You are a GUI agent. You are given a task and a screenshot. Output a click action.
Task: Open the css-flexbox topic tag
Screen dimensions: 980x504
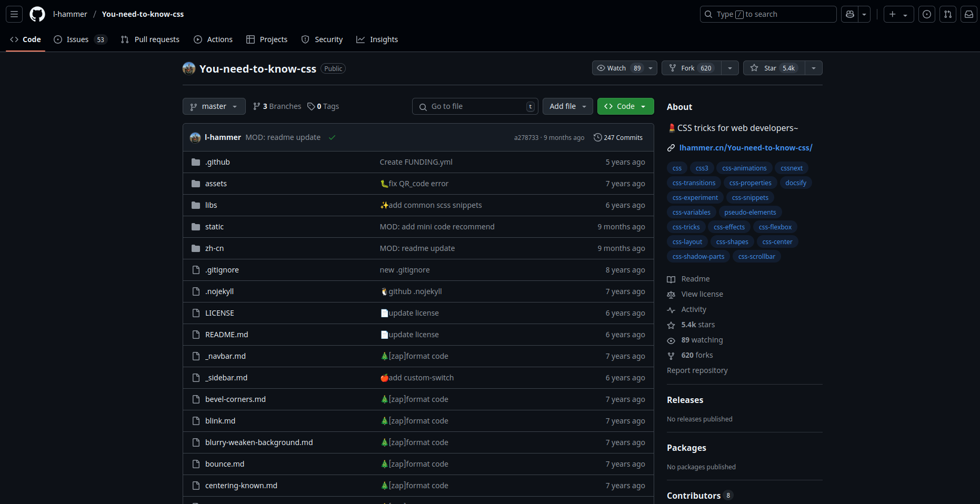coord(775,227)
